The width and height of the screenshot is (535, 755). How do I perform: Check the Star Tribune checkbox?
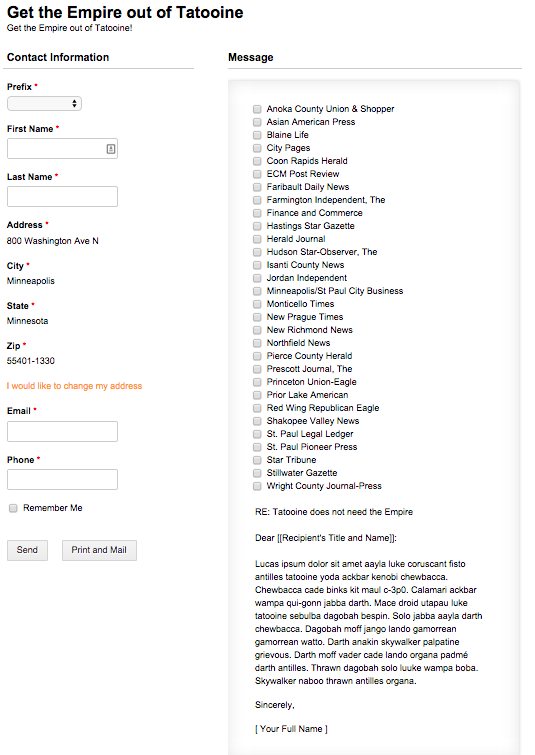pos(257,460)
